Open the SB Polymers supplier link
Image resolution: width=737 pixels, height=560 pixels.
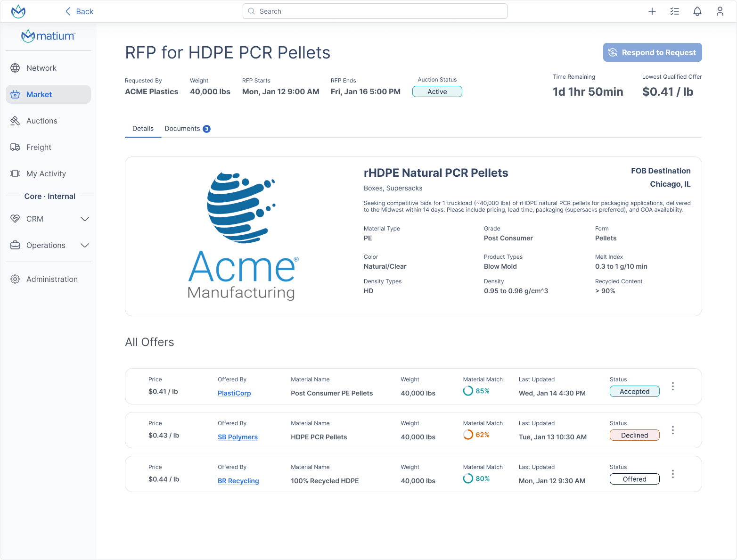point(237,437)
